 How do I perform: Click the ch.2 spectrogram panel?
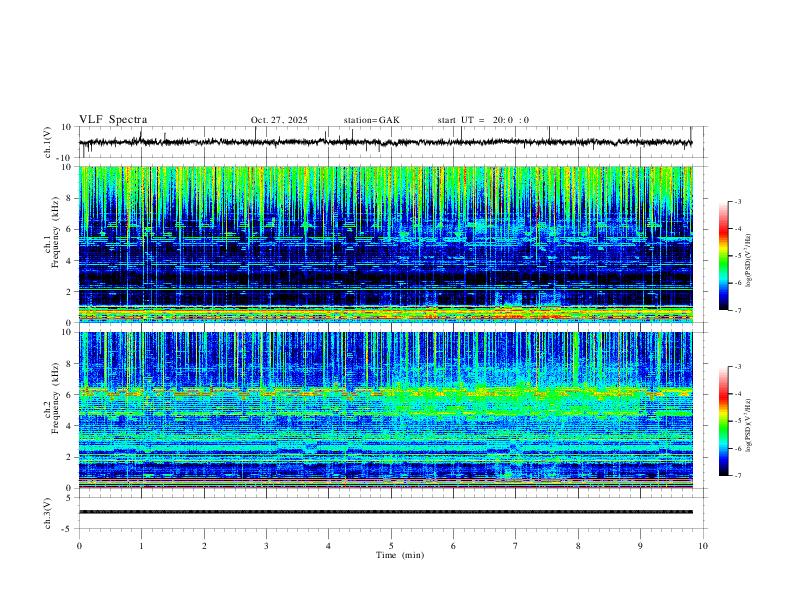[385, 410]
